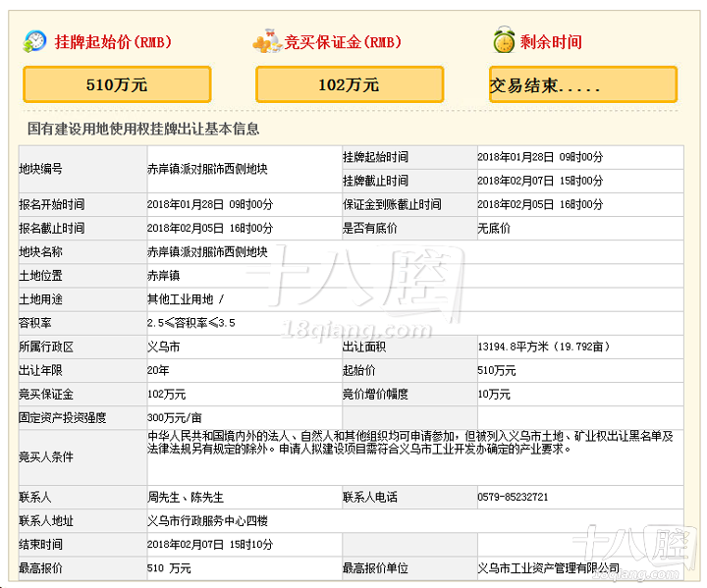707x588 pixels.
Task: Click the 300万元/亩 value
Action: pos(175,417)
